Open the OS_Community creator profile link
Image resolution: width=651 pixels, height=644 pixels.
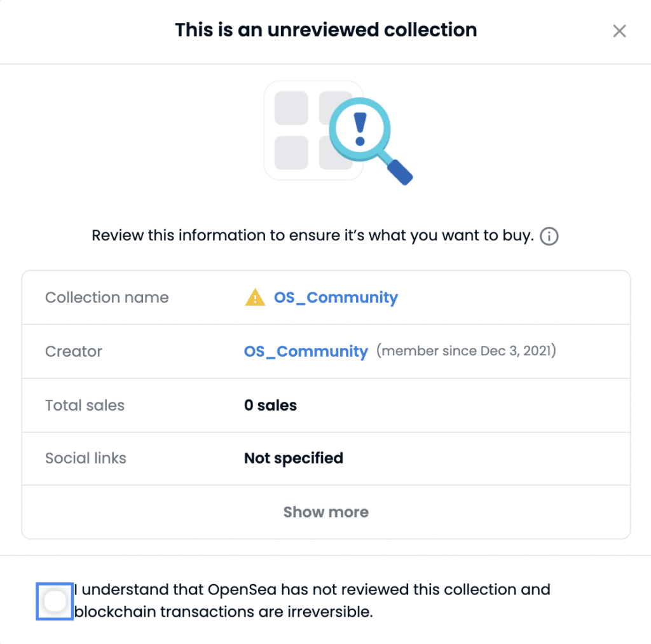[306, 352]
